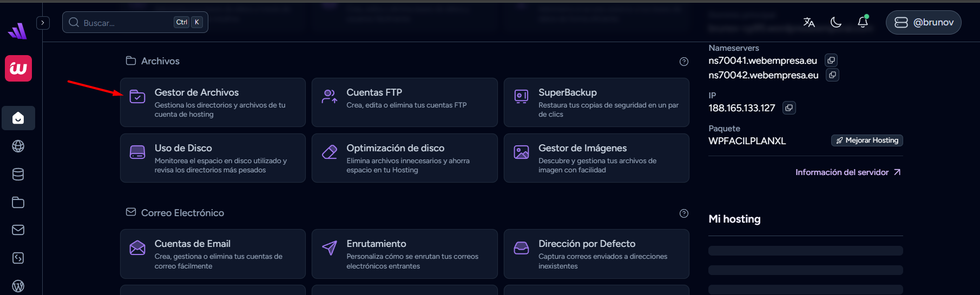
Task: Open the @brunov account menu
Action: click(923, 22)
